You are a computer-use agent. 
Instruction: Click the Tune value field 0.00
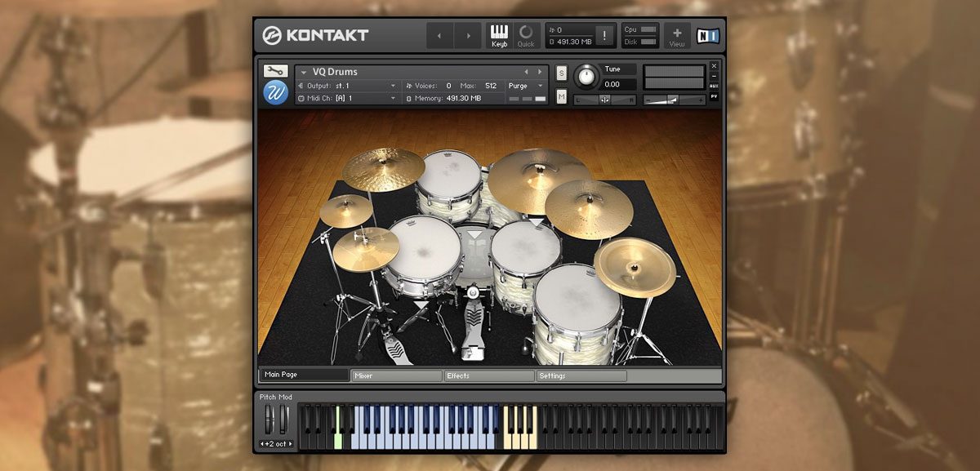point(618,84)
